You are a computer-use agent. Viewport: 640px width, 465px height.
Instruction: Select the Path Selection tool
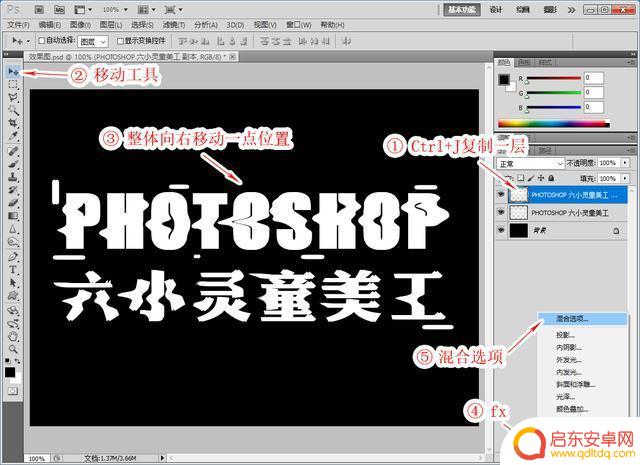[x=13, y=283]
